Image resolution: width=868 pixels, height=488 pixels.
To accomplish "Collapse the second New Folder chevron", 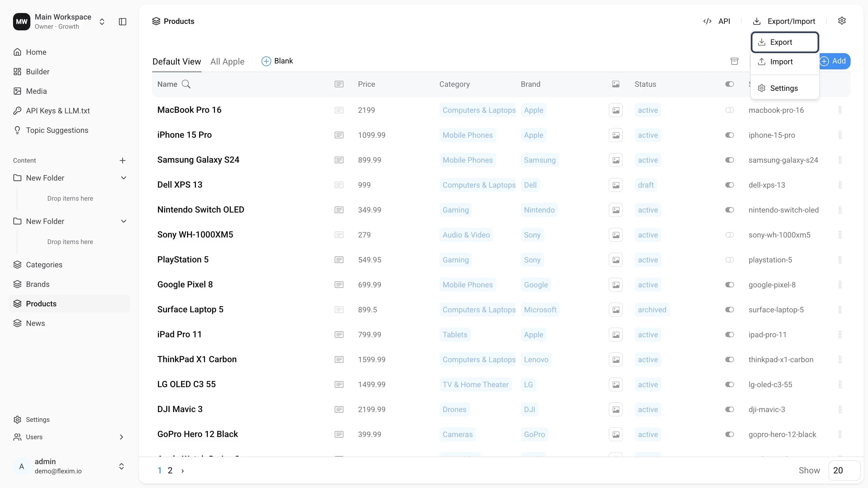I will (124, 221).
